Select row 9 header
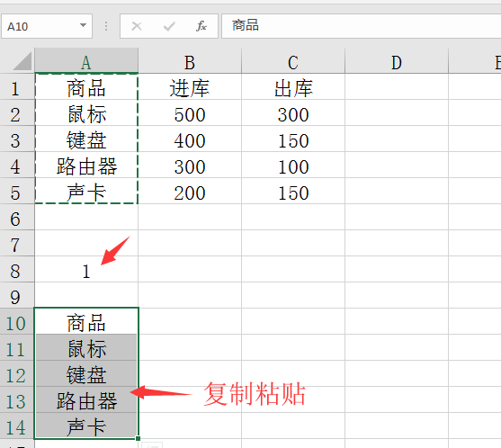The height and width of the screenshot is (448, 501). point(16,296)
